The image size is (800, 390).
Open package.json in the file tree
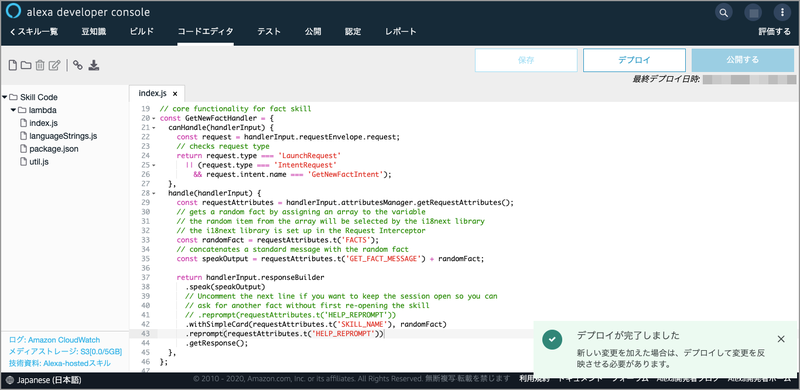click(x=54, y=149)
